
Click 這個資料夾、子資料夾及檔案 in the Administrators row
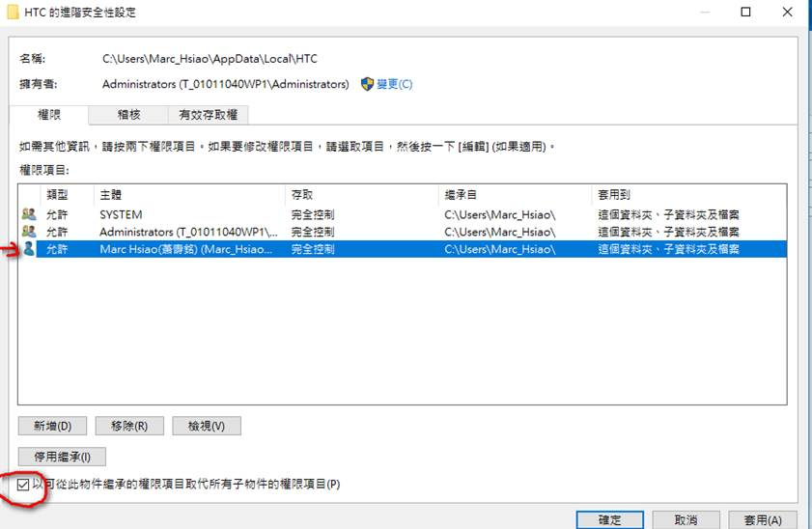click(668, 232)
